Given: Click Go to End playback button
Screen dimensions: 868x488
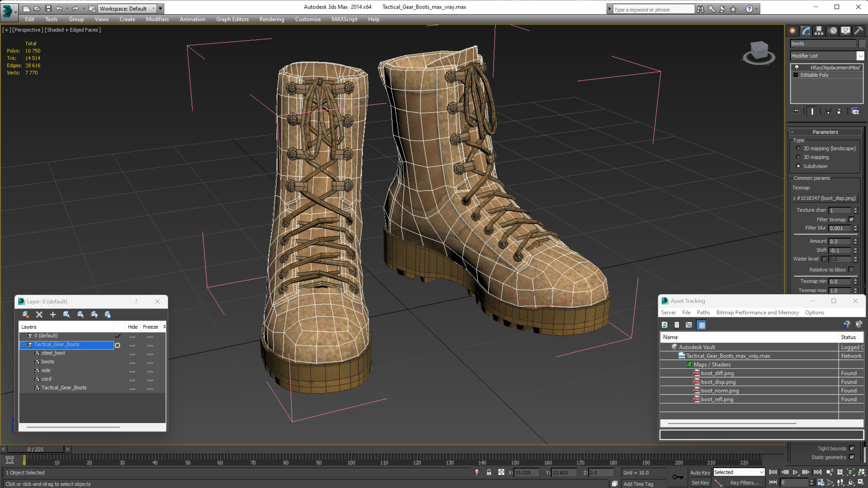Looking at the screenshot, I should [x=817, y=472].
